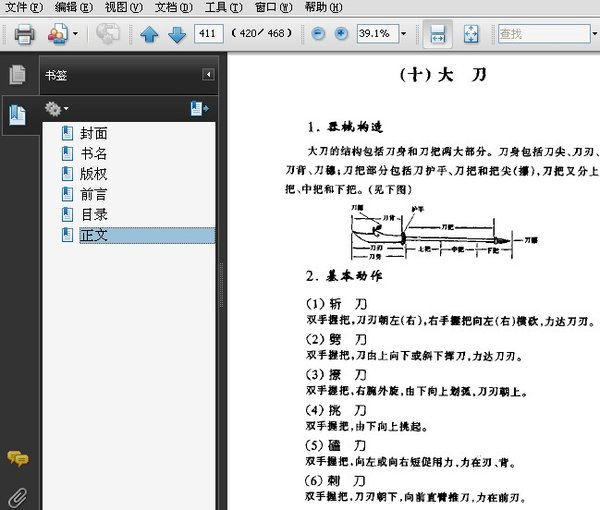
Task: Open the 版权 bookmark
Action: tap(93, 174)
